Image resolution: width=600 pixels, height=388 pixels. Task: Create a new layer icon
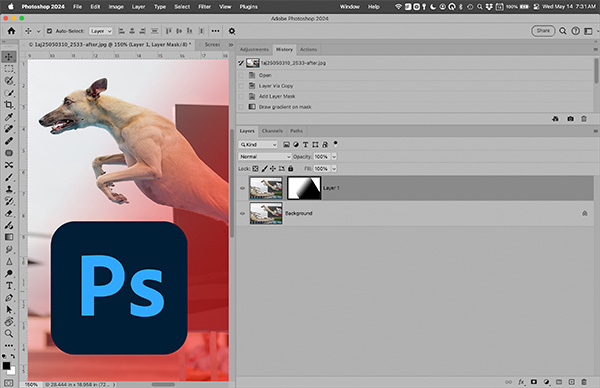[572, 382]
